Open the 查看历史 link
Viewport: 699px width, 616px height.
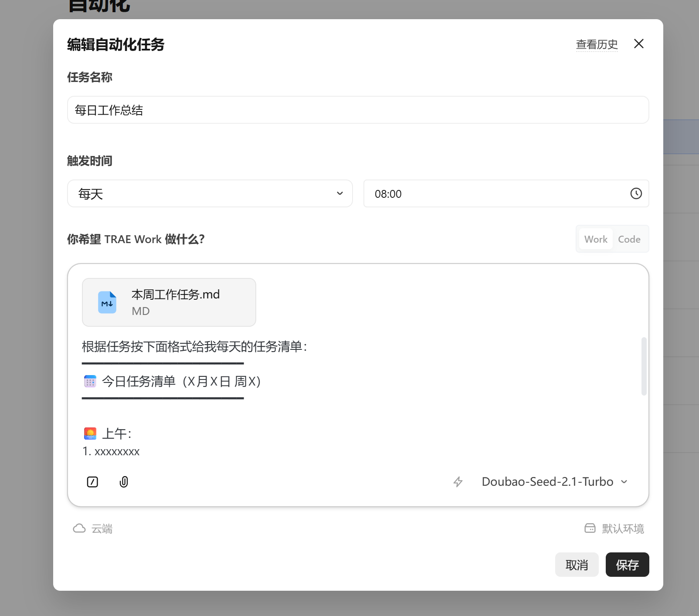coord(597,44)
